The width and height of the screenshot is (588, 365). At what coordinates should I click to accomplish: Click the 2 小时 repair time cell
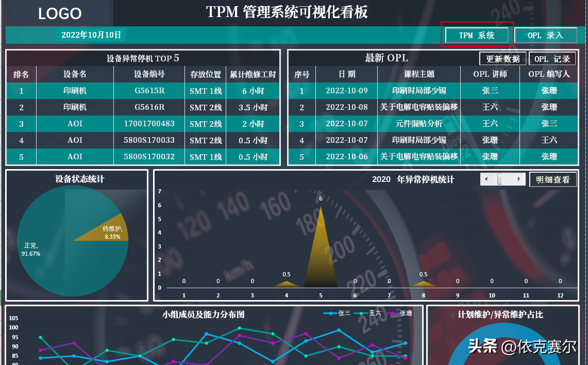[253, 124]
